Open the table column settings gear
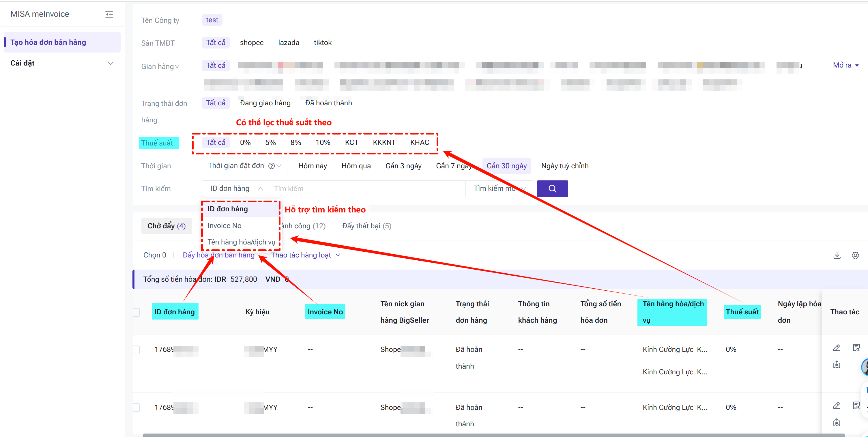868x437 pixels. (855, 255)
